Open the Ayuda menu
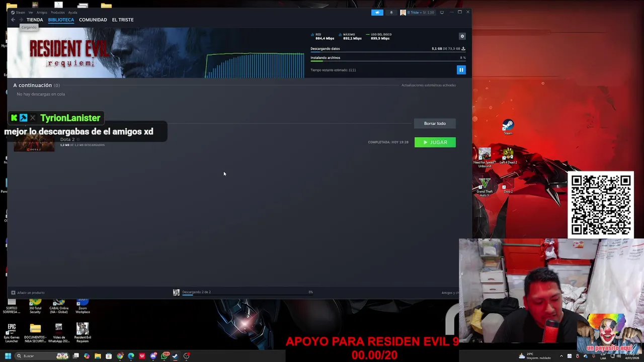Image resolution: width=644 pixels, height=362 pixels. [x=72, y=12]
